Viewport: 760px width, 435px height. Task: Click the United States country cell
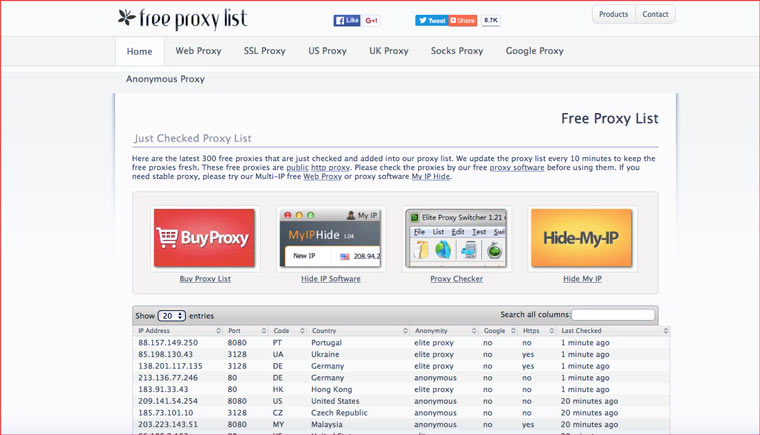pos(335,401)
